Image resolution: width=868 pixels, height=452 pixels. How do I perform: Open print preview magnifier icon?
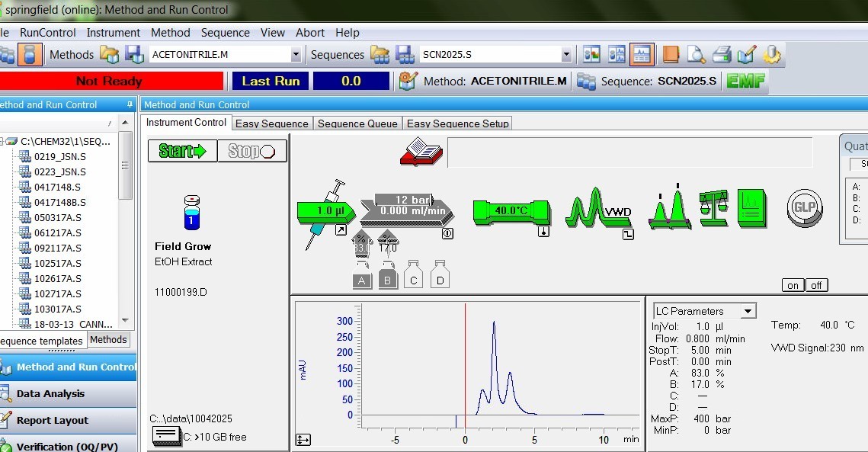tap(696, 54)
